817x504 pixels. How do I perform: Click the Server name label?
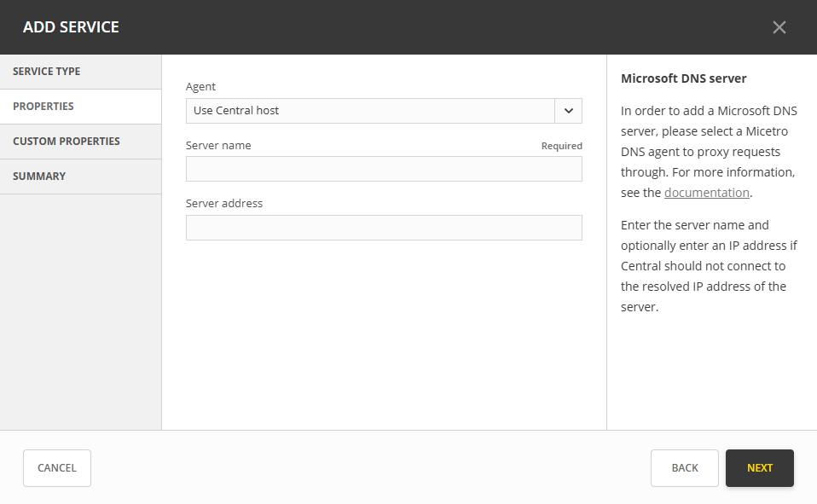(x=218, y=146)
